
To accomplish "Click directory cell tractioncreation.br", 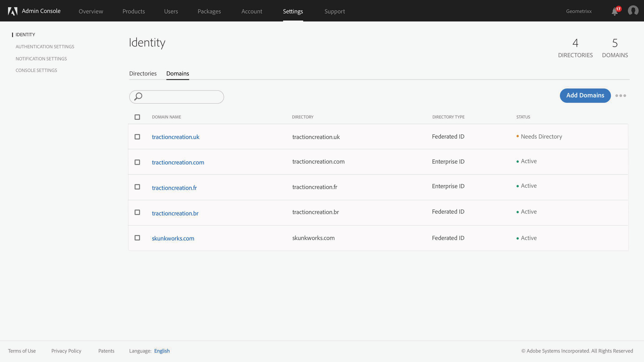I will pos(316,212).
